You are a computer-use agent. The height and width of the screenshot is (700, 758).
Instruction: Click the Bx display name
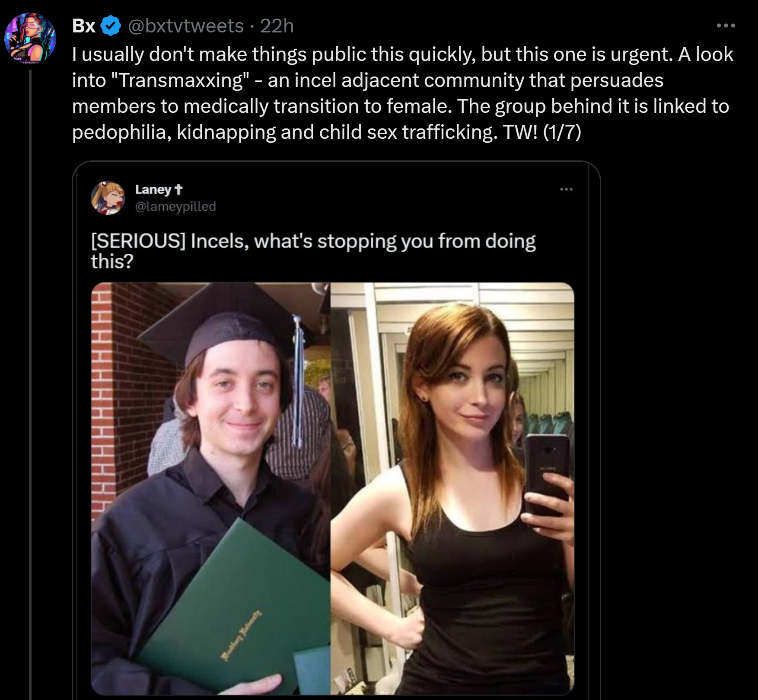click(84, 26)
